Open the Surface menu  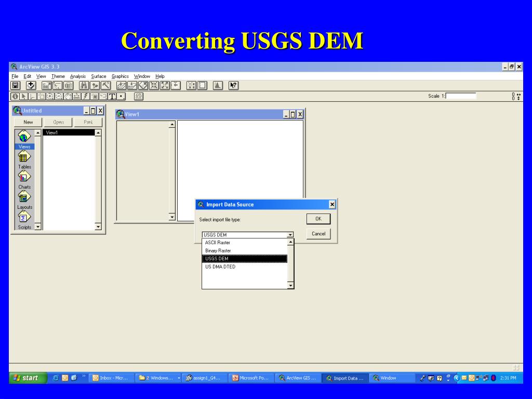pyautogui.click(x=98, y=76)
